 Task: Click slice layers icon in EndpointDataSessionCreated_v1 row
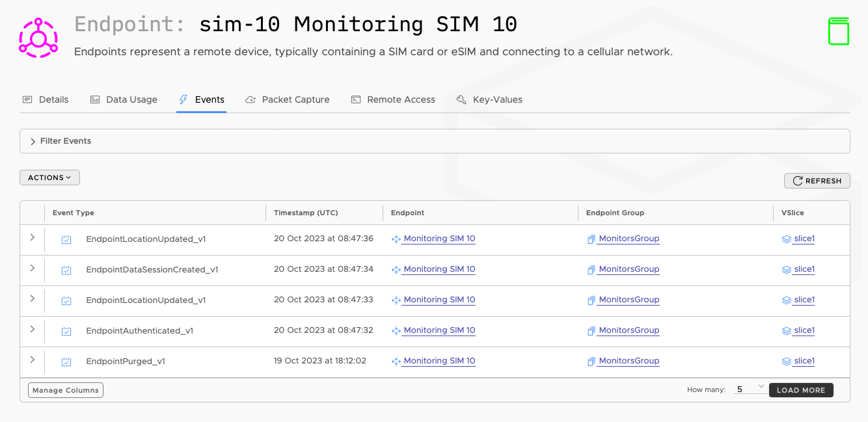786,270
